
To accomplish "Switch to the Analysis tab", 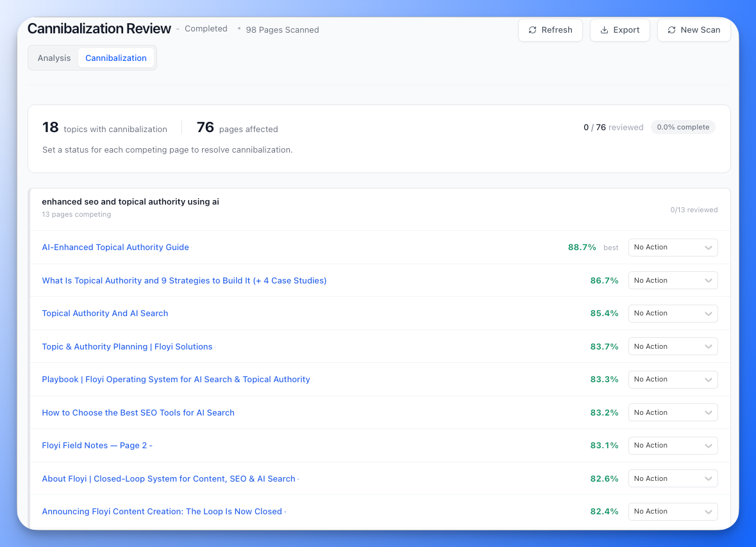I will (54, 58).
